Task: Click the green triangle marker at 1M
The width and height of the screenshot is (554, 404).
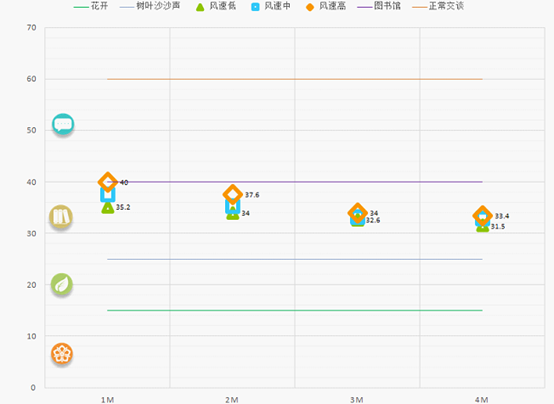Action: 108,208
